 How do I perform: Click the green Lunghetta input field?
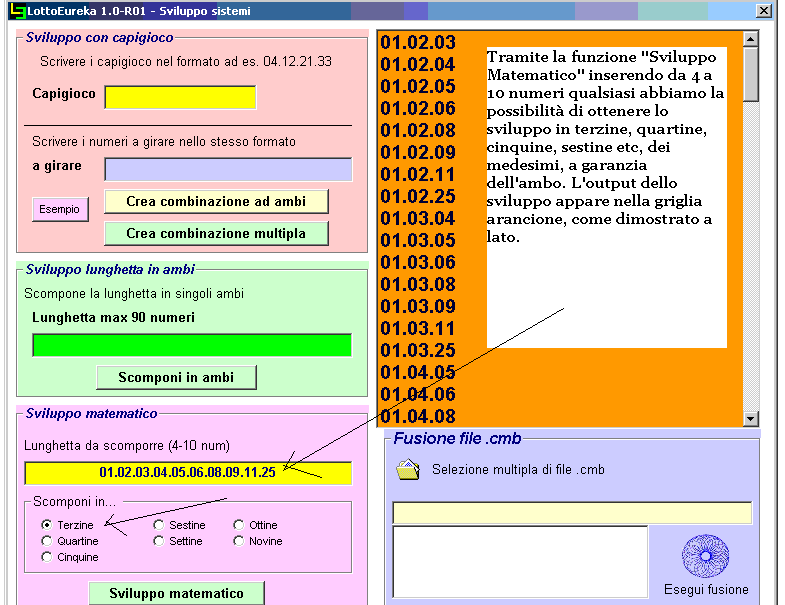tap(192, 346)
